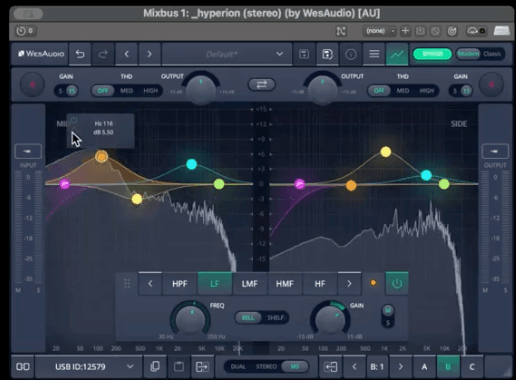
Task: Select left GAIN range 5
Action: [60, 91]
